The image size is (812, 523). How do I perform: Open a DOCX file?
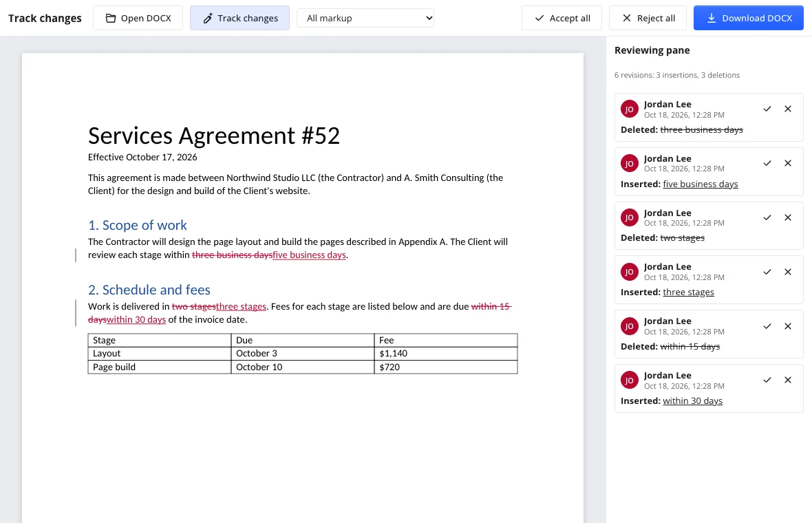pos(138,18)
